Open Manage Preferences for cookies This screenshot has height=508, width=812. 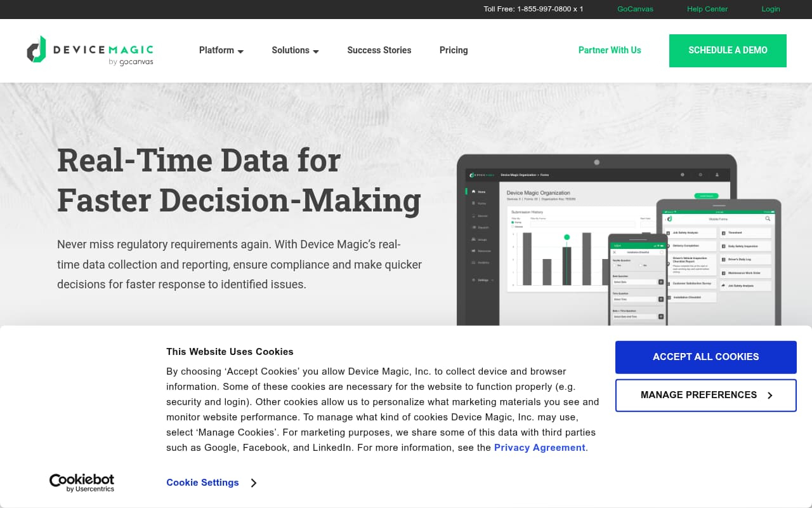pos(706,395)
